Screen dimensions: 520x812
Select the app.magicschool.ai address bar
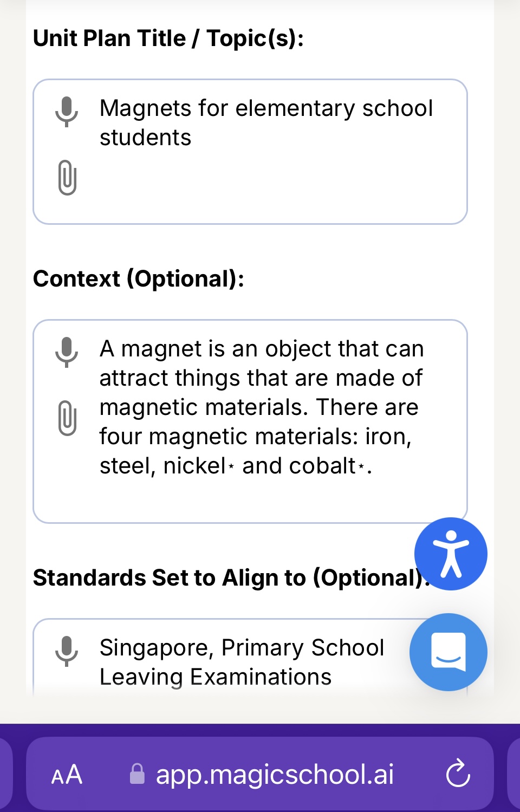[x=274, y=774]
